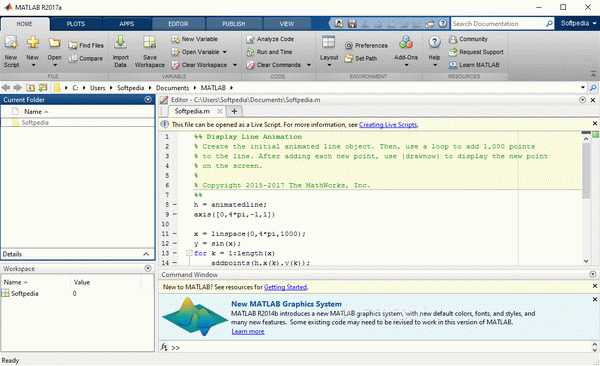Click Request Support in Resources
The image size is (600, 366).
(x=476, y=52)
